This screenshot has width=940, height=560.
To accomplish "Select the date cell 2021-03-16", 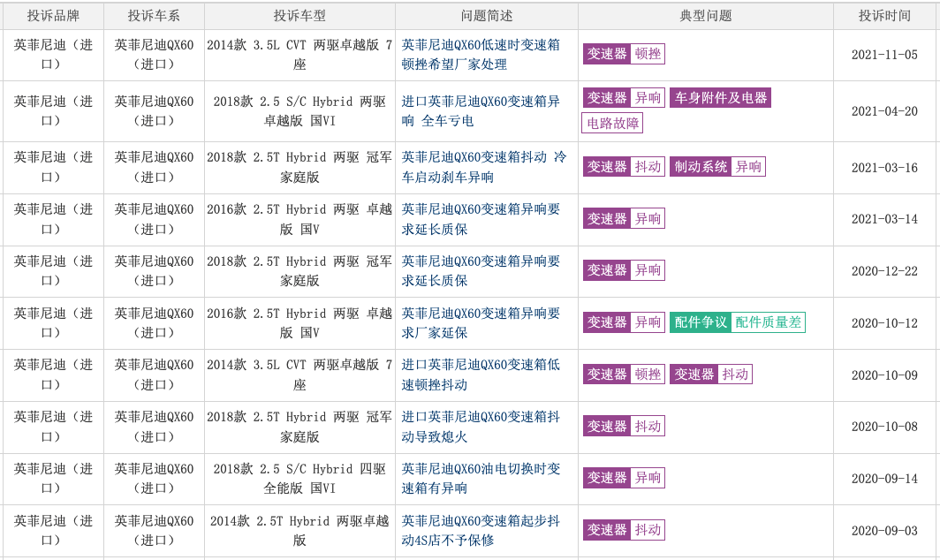I will tap(884, 168).
